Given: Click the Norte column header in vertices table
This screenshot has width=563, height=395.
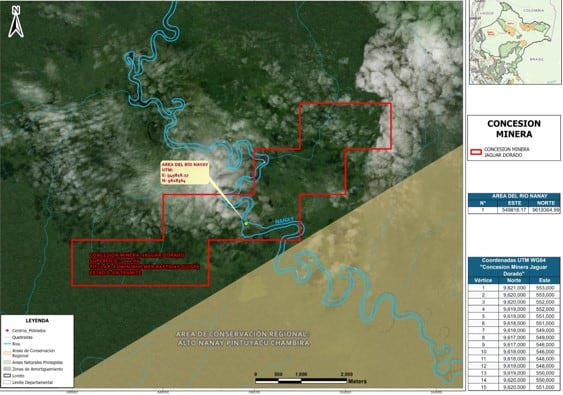Looking at the screenshot, I should click(515, 280).
